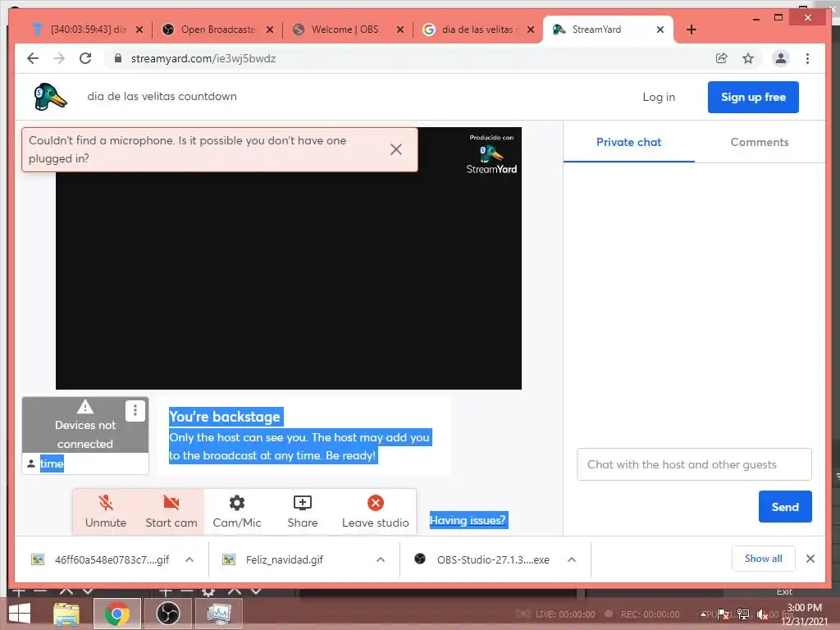The image size is (840, 630).
Task: Show all downloads
Action: click(764, 559)
